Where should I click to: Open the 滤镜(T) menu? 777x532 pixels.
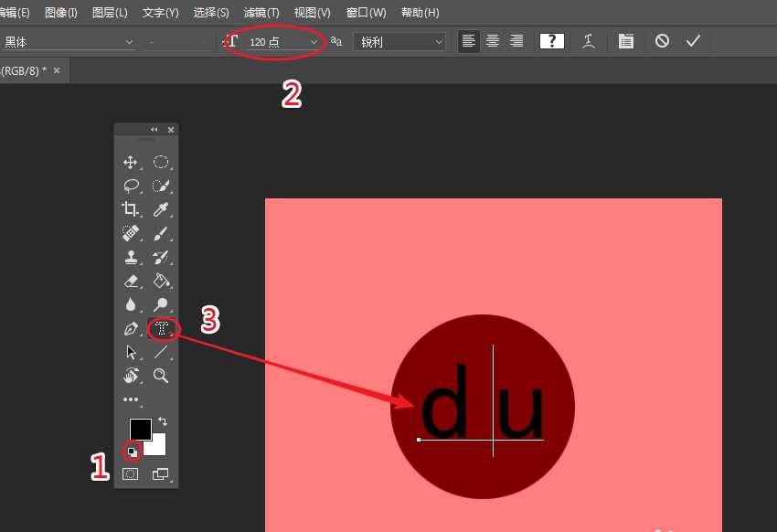coord(261,13)
